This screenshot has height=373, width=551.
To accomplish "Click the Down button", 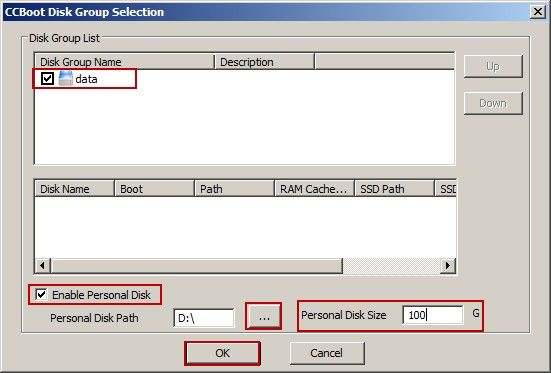I will tap(493, 103).
